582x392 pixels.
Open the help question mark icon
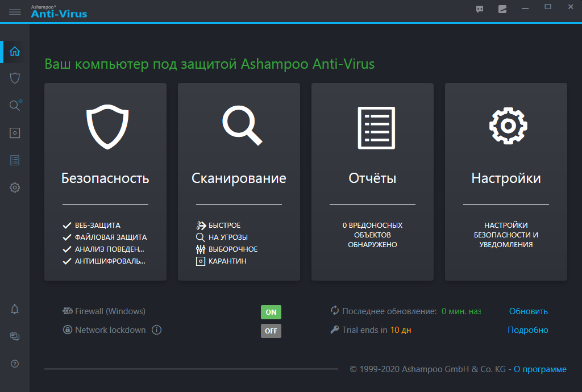coord(15,364)
